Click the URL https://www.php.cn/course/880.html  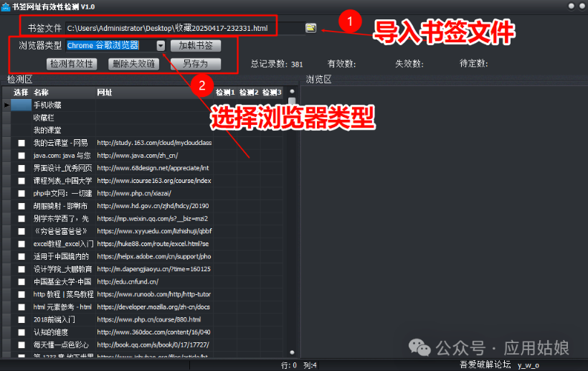[149, 319]
